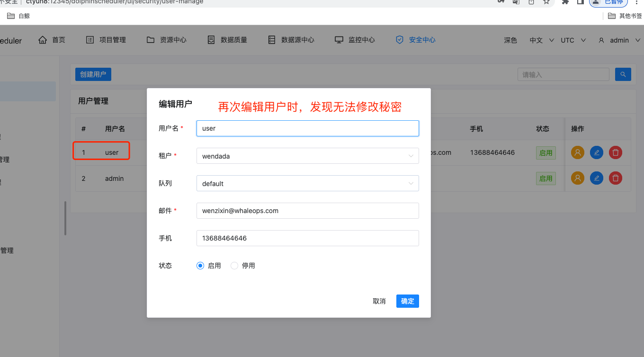
Task: Open the 中文 language dropdown
Action: 540,40
